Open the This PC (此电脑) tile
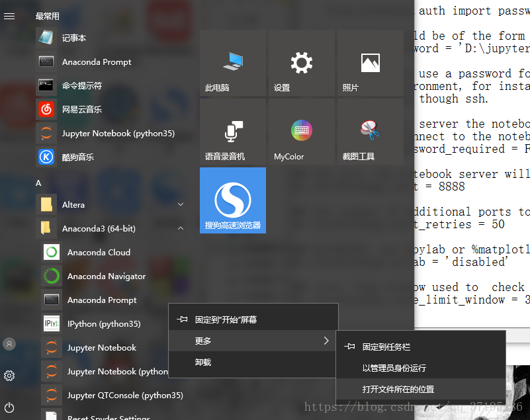 click(233, 63)
